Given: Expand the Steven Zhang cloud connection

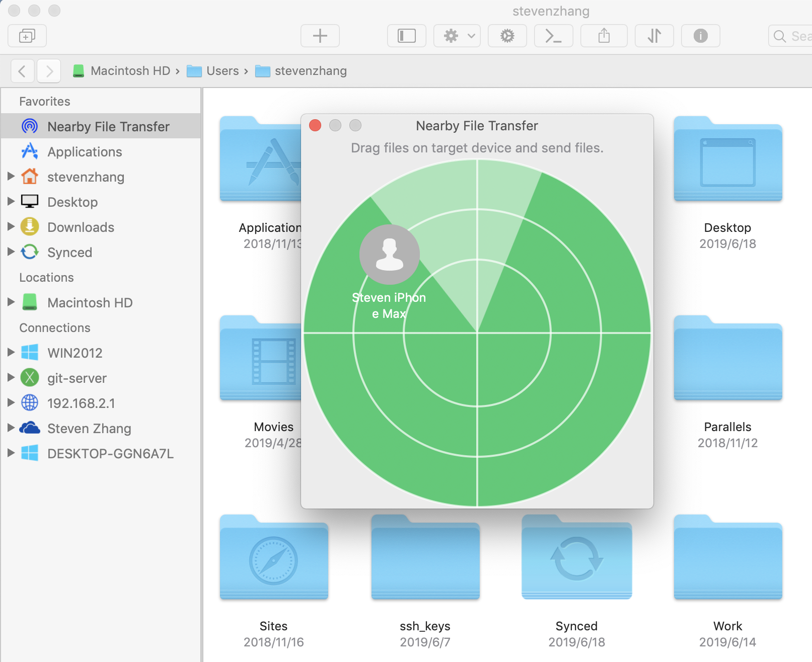Looking at the screenshot, I should tap(11, 428).
